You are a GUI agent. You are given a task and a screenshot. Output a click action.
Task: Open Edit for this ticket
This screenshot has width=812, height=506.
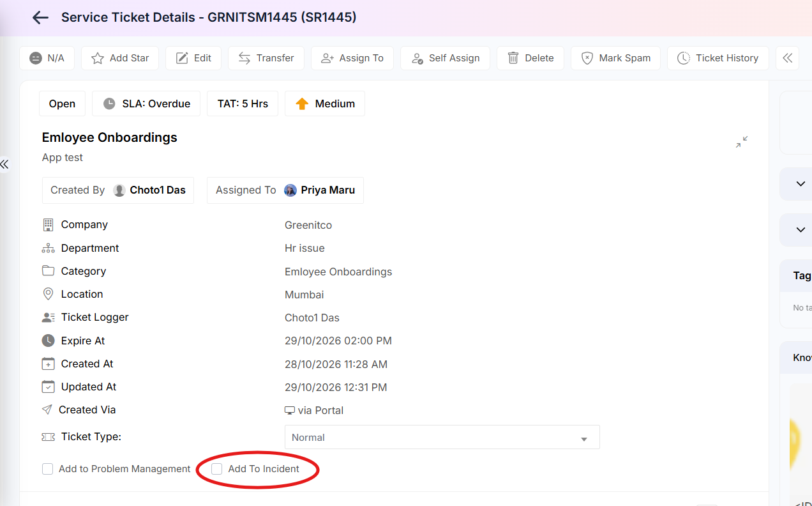193,58
